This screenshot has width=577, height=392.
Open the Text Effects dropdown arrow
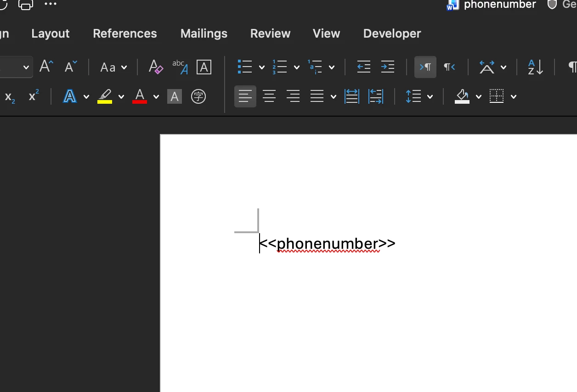tap(86, 97)
